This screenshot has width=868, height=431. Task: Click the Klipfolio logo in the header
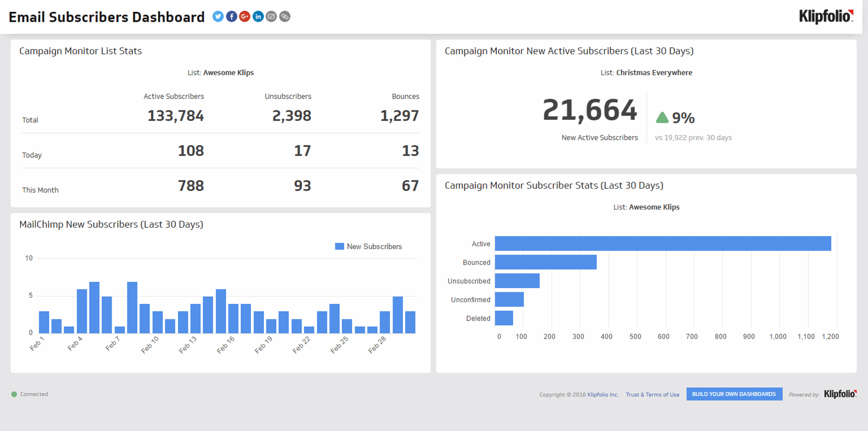[826, 16]
